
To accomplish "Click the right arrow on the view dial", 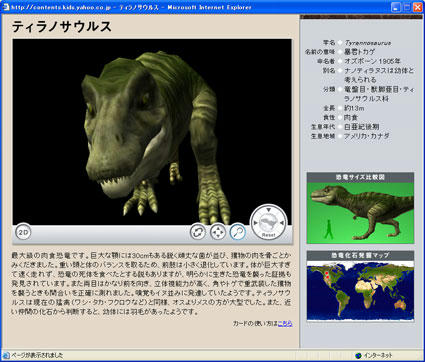I will tap(282, 223).
